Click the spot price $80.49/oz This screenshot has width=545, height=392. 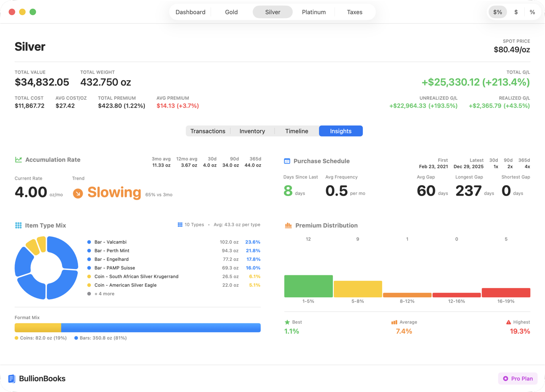coord(512,49)
